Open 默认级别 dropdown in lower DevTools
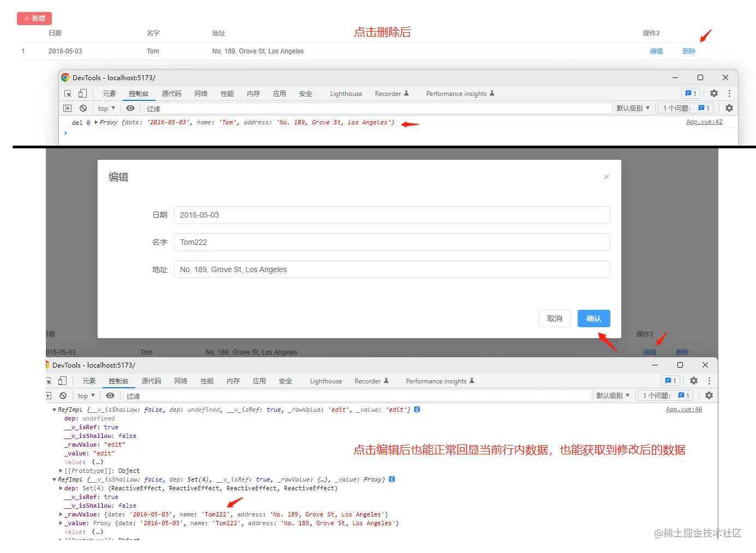The image size is (756, 553). tap(613, 396)
